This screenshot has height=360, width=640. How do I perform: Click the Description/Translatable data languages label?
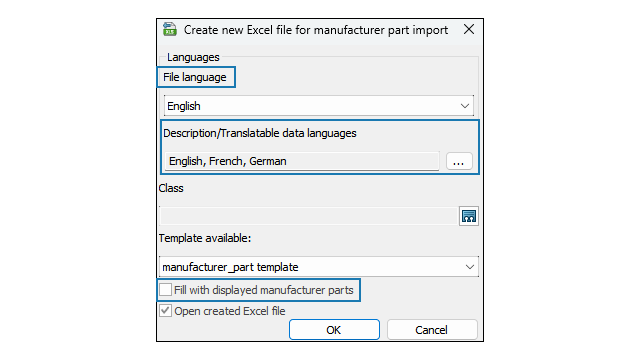260,133
